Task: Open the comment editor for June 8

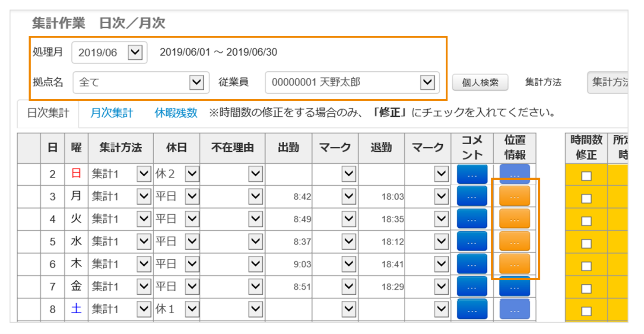Action: [472, 309]
